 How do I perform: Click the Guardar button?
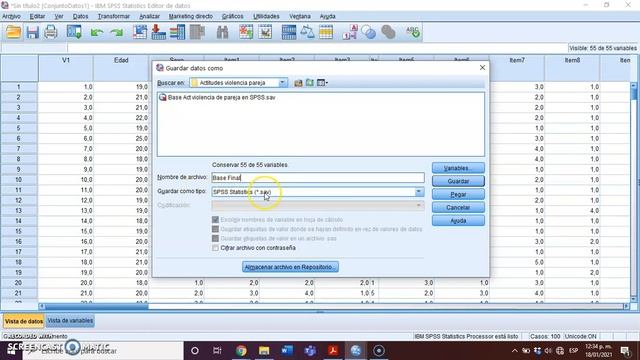458,181
